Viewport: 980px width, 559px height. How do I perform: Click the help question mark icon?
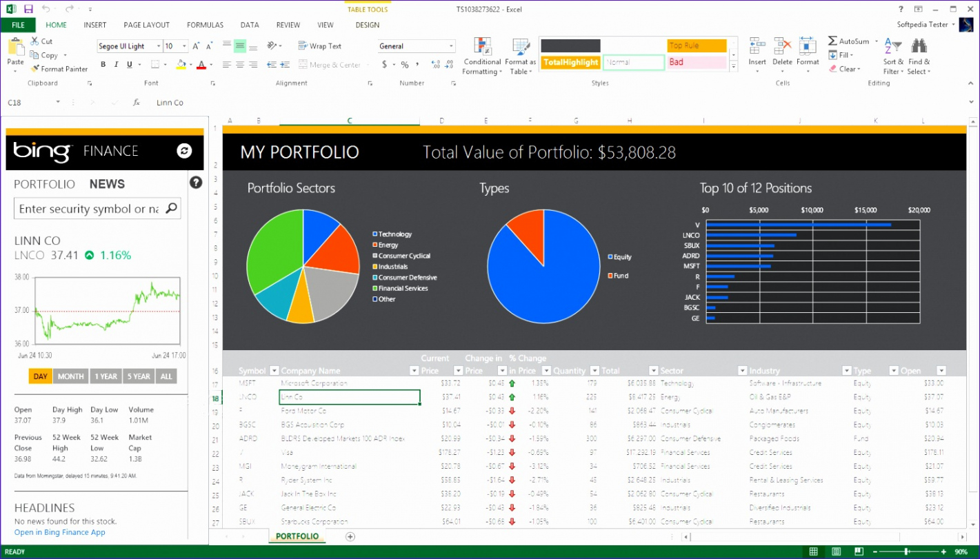click(196, 183)
